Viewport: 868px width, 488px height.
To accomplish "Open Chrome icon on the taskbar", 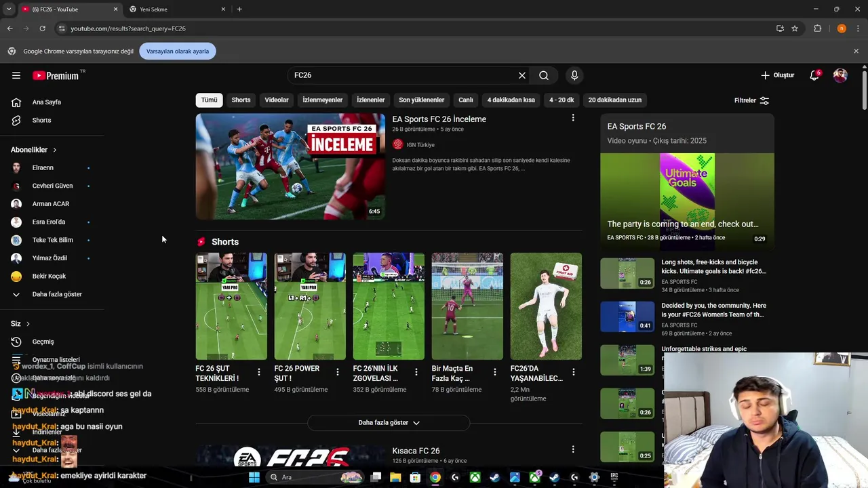I will [x=435, y=477].
